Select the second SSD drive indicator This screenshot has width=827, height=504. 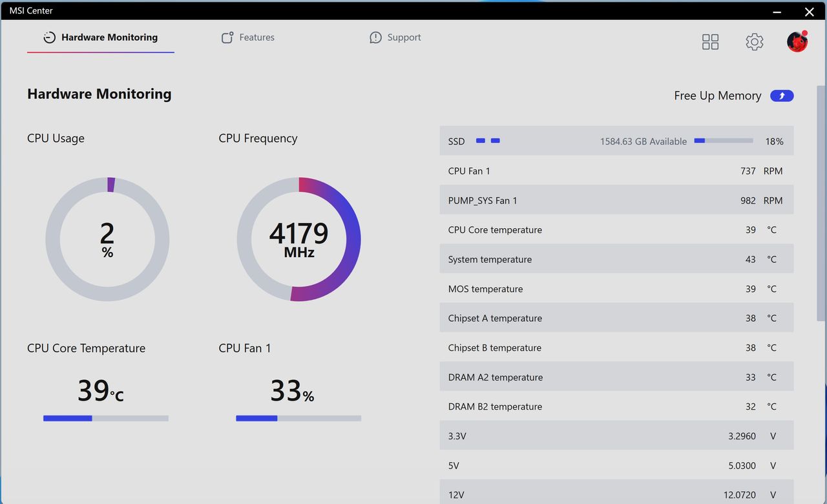coord(495,141)
